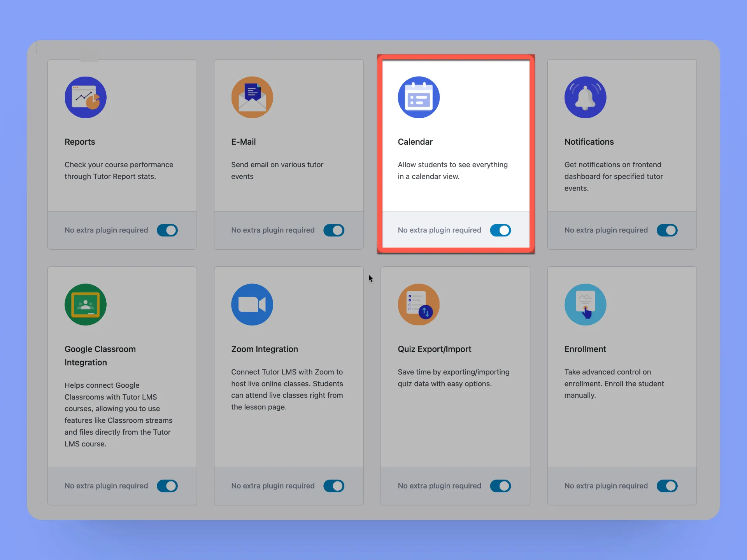Screen dimensions: 747x560
Task: Click the Calendar addon icon
Action: coord(419,97)
